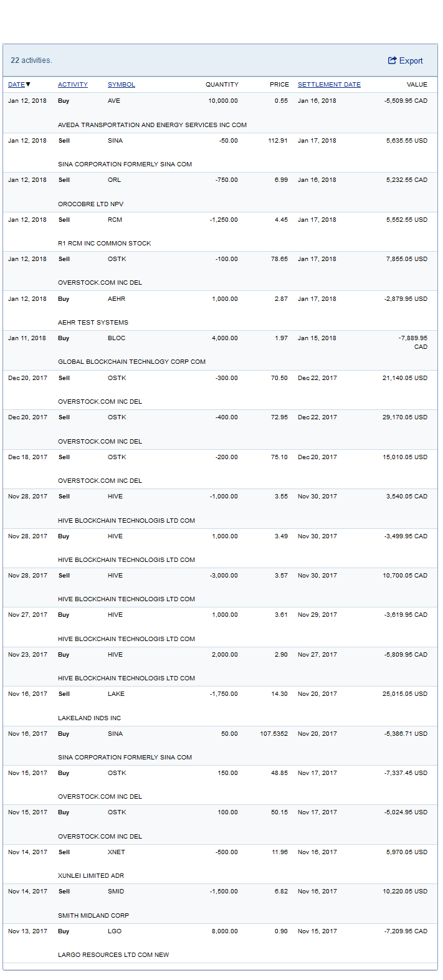Select the ORL ticker symbol
Viewport: 443px width, 980px height.
pyautogui.click(x=114, y=180)
